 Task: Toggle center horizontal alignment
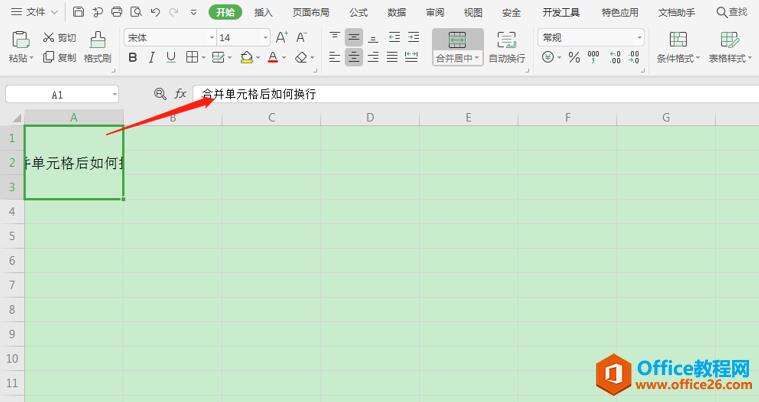pos(354,58)
